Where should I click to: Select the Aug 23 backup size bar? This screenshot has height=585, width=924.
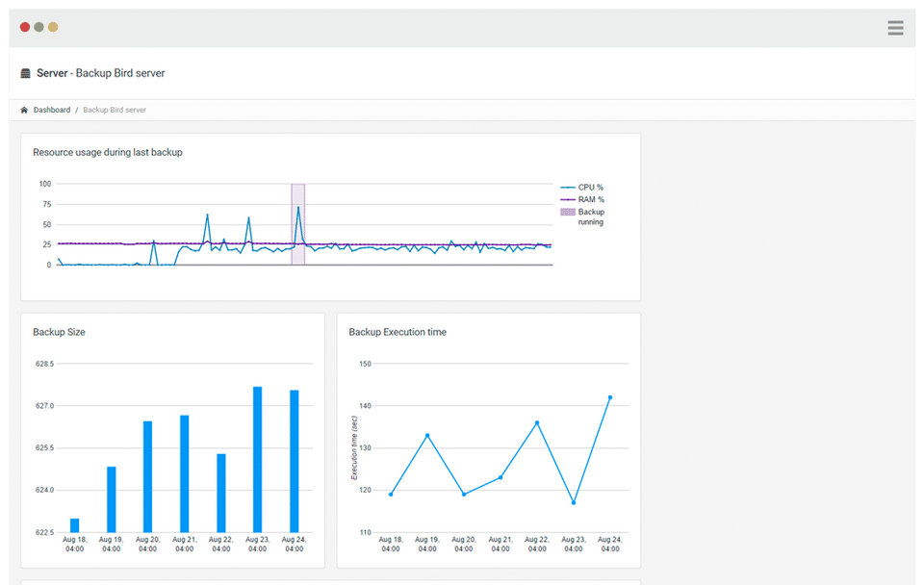click(258, 460)
